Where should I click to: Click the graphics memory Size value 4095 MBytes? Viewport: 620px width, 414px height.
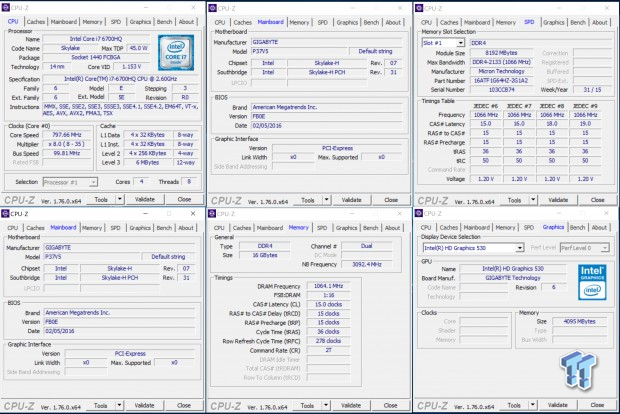[x=579, y=321]
